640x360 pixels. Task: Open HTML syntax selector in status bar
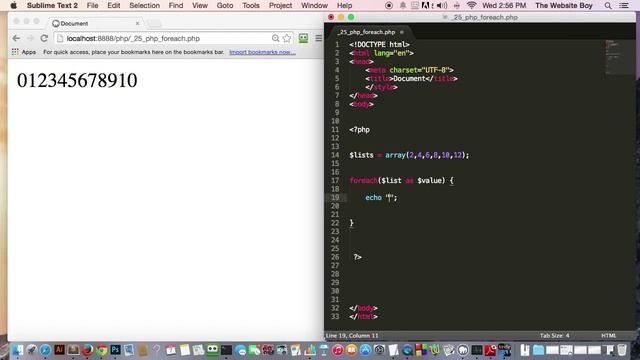(609, 336)
